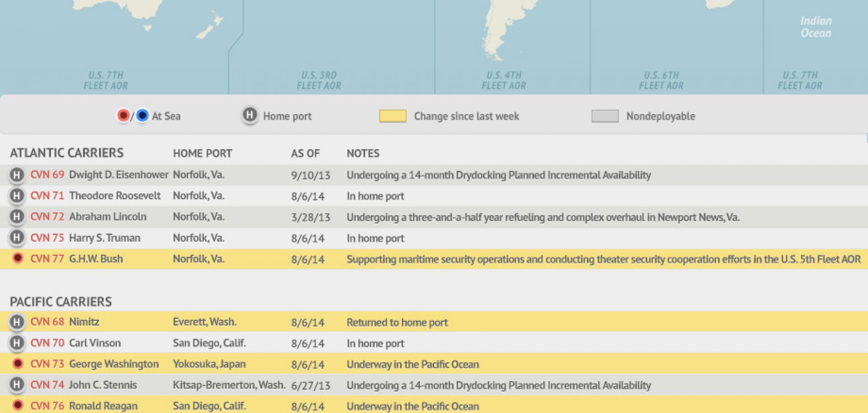Viewport: 868px width, 413px height.
Task: Click the CVN 69 hull number
Action: (x=47, y=174)
